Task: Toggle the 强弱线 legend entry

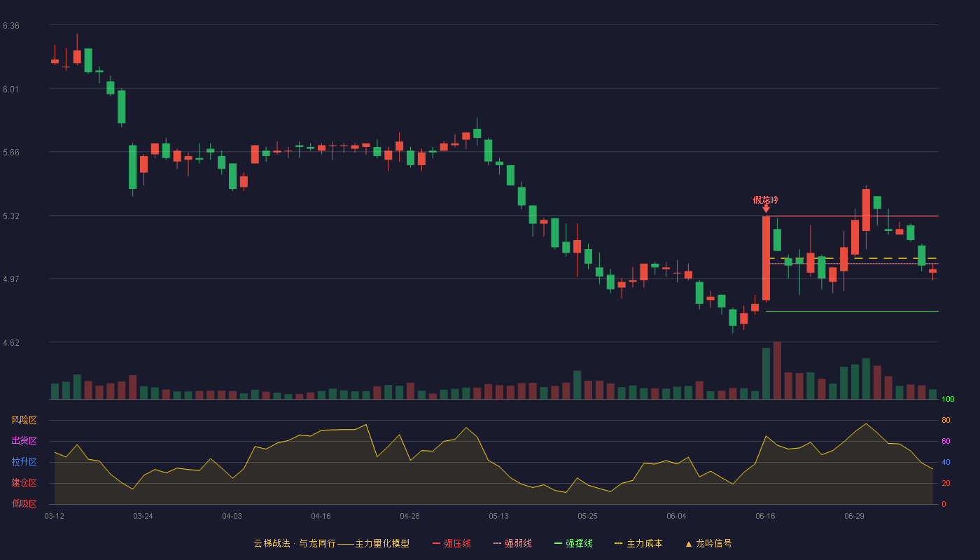Action: coord(512,543)
